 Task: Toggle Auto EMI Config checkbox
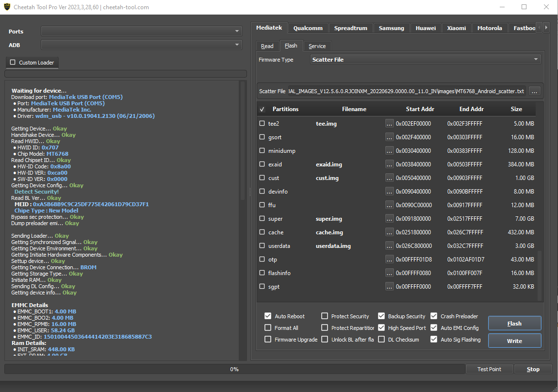coord(434,327)
